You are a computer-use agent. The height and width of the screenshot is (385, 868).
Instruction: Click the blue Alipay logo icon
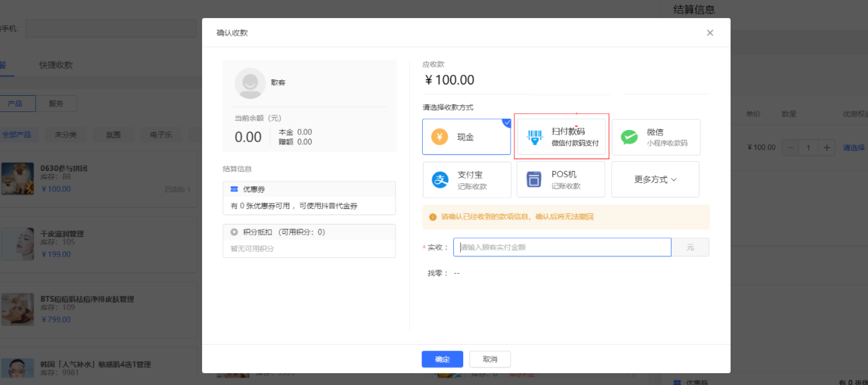click(x=440, y=180)
